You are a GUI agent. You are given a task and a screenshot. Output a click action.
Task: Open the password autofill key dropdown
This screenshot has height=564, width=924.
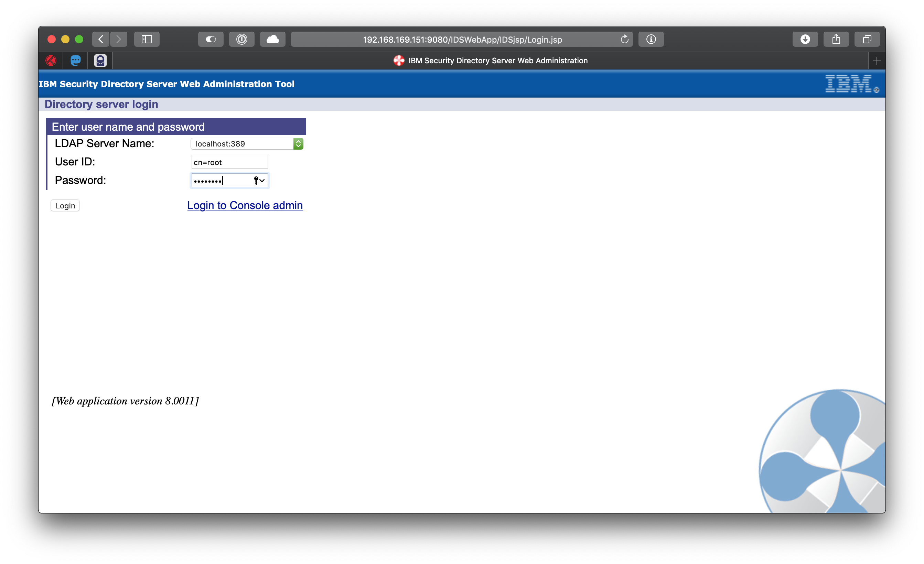click(x=258, y=180)
